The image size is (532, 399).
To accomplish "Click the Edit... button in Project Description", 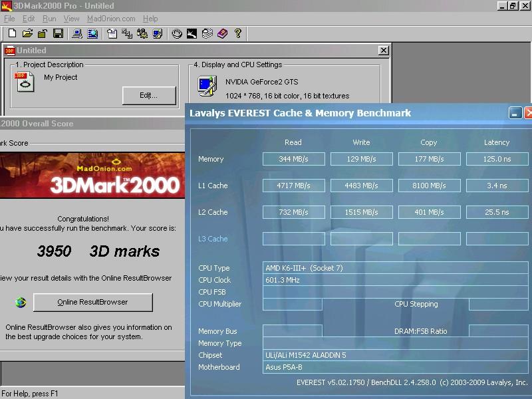I will point(149,95).
